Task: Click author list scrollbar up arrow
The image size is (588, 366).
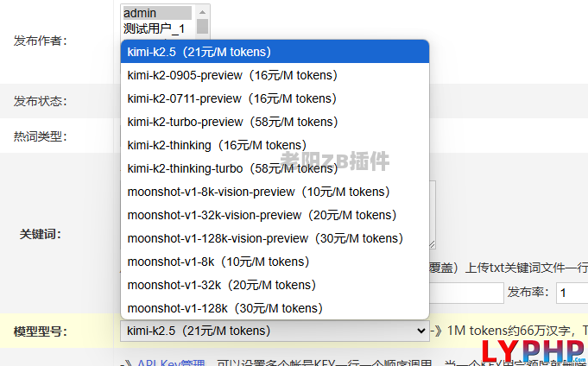Action: 202,11
